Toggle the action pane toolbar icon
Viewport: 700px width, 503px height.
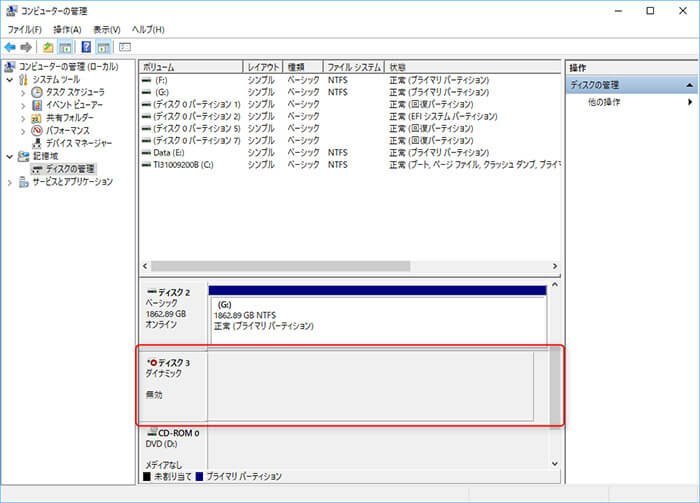tap(104, 47)
